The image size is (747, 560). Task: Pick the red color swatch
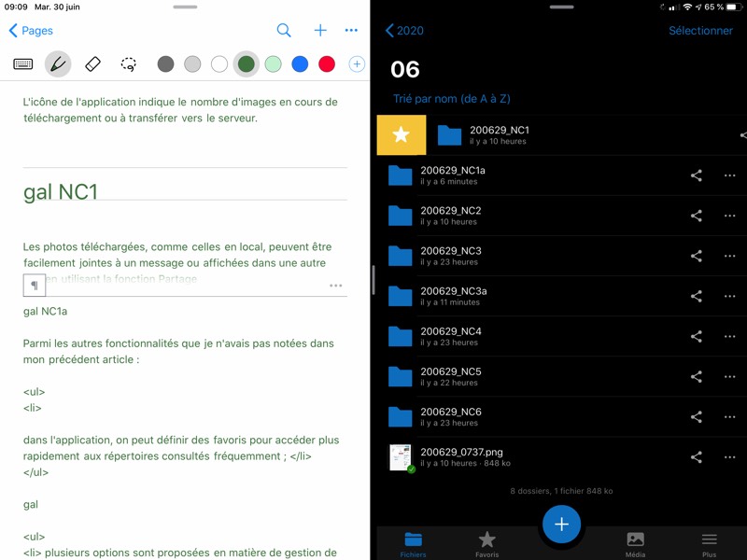tap(327, 64)
